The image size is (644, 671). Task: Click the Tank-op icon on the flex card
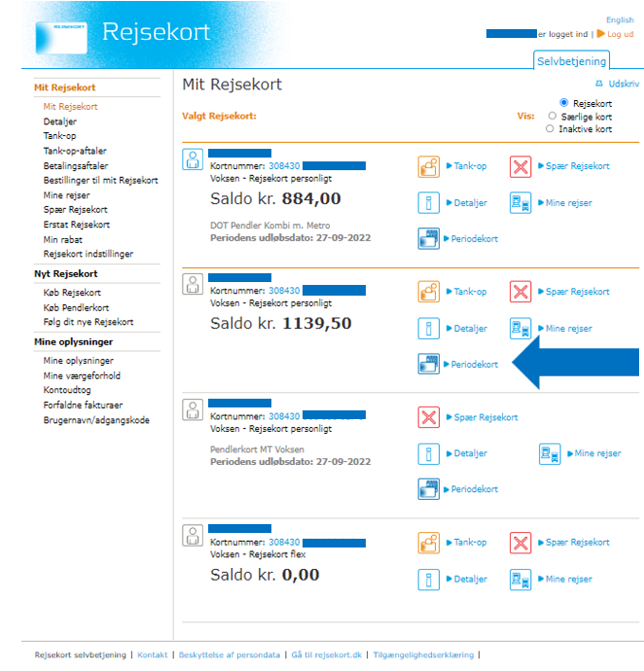click(428, 543)
